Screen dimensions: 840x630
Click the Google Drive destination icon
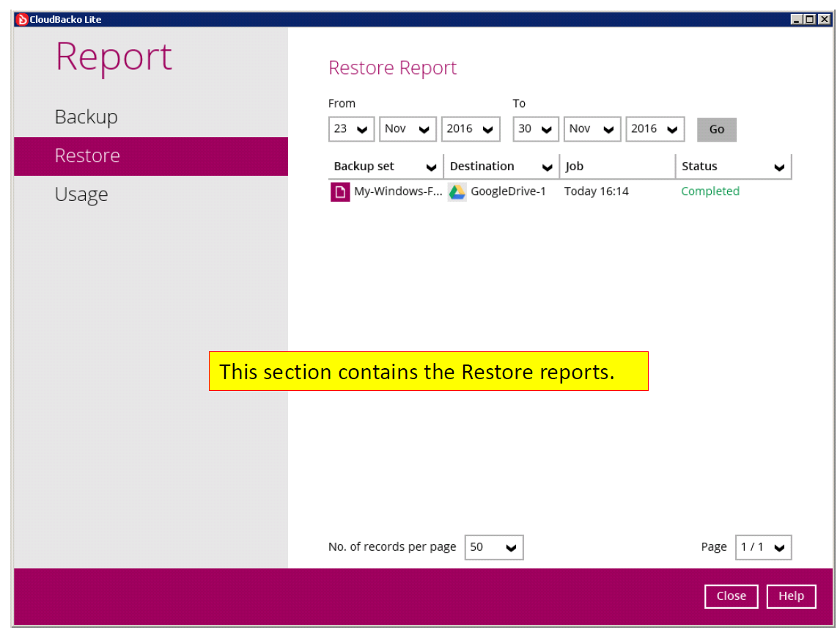point(457,192)
